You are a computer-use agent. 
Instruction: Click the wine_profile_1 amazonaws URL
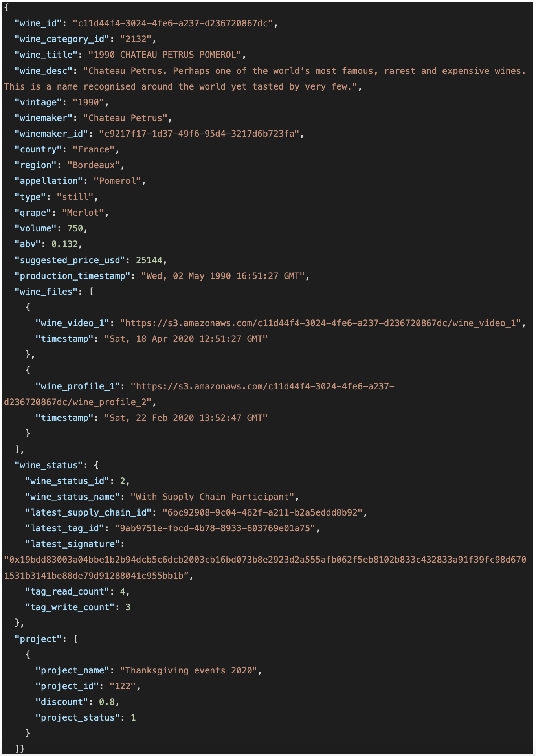(x=199, y=394)
